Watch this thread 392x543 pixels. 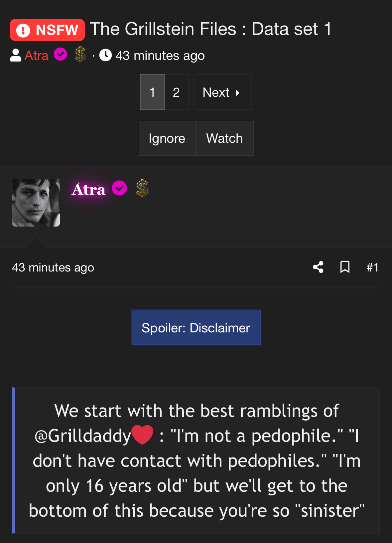(224, 138)
